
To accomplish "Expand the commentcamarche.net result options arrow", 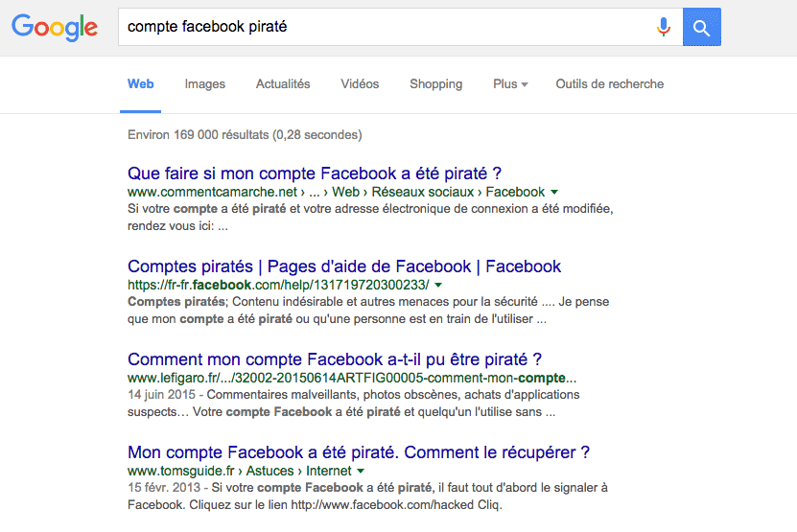I will [554, 192].
